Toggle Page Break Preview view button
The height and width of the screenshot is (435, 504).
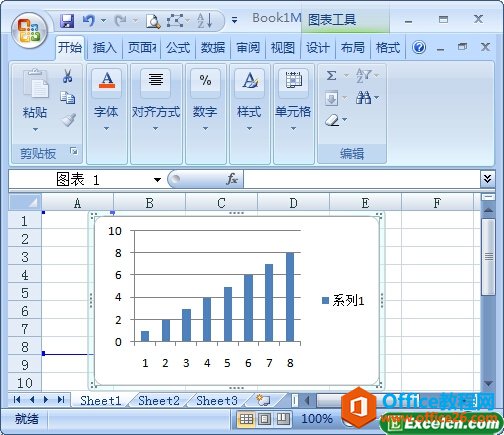click(283, 419)
